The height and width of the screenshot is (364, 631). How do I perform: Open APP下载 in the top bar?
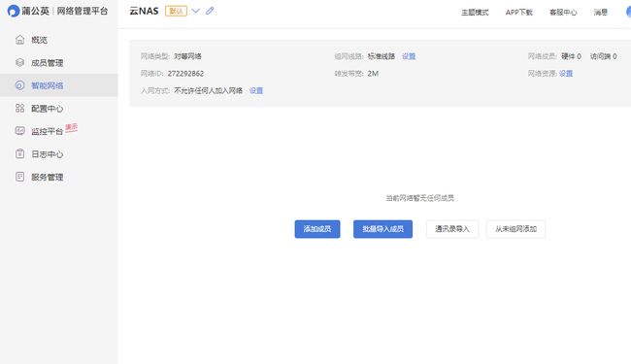pos(519,13)
